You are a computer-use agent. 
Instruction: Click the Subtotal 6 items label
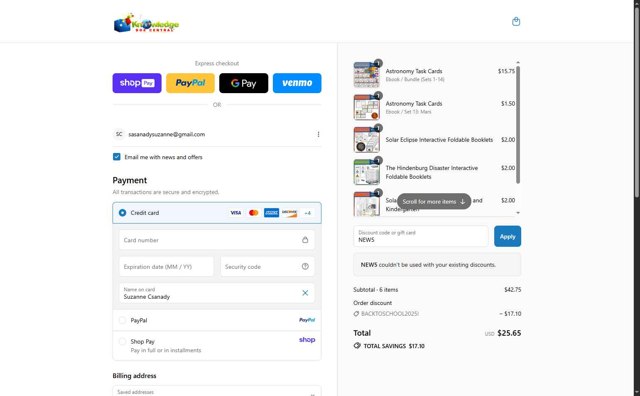click(376, 289)
